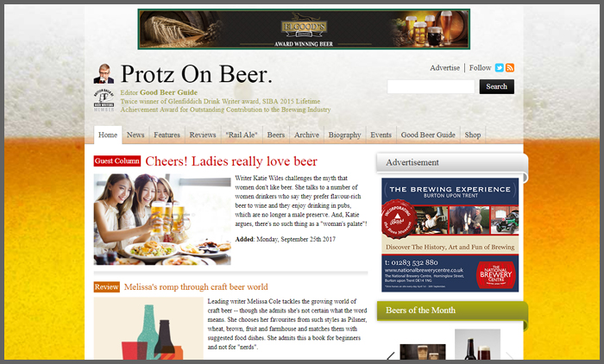Show previous beer in carousel
Image resolution: width=604 pixels, height=364 pixels.
[391, 356]
